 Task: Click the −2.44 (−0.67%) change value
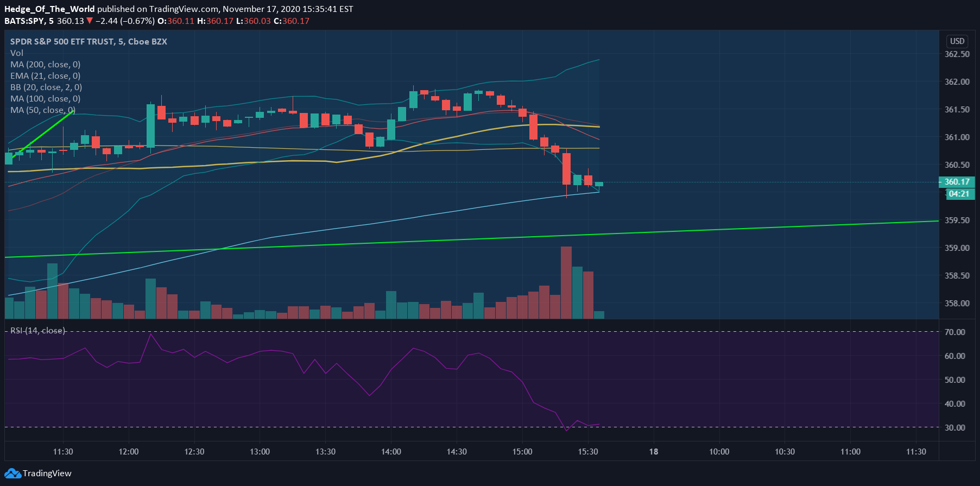[125, 21]
